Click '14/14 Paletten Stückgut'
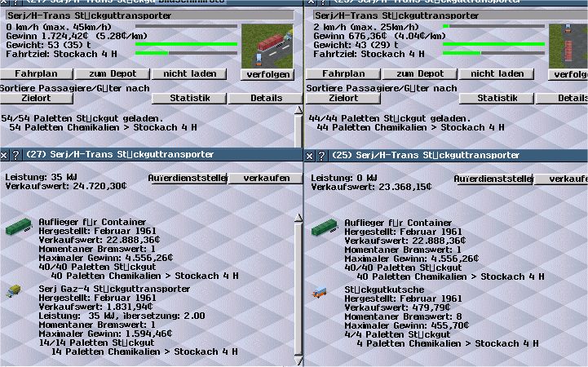Viewport: 588px width, 367px height. coord(96,343)
